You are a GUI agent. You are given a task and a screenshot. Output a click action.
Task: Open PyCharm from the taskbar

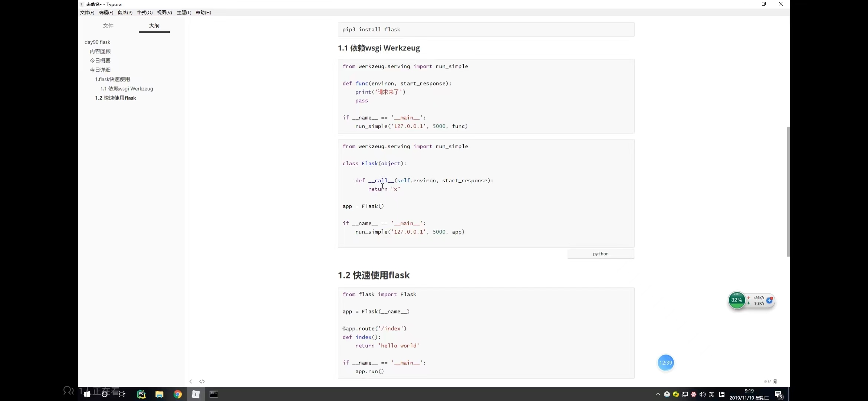click(141, 394)
